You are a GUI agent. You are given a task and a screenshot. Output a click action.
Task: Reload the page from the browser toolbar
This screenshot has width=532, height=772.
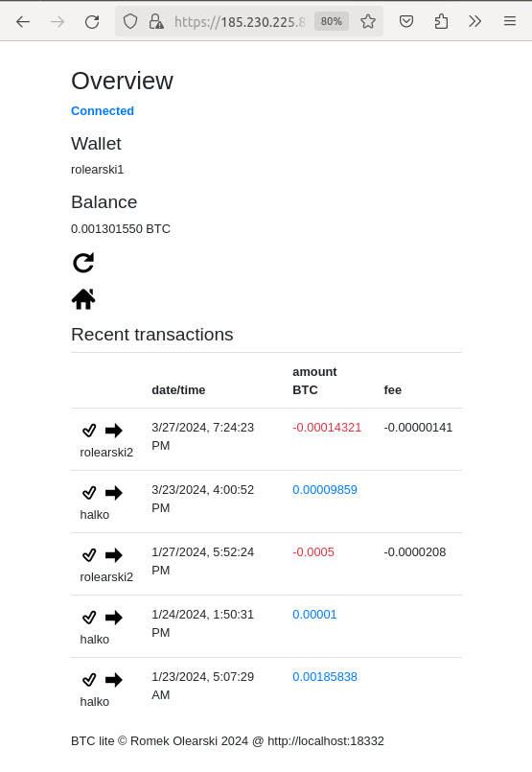(x=92, y=22)
